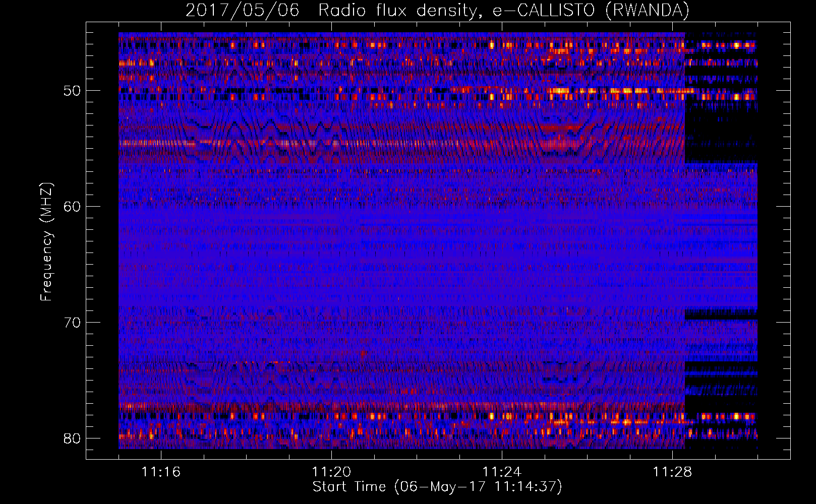Click the '60' frequency tick label

(x=72, y=207)
